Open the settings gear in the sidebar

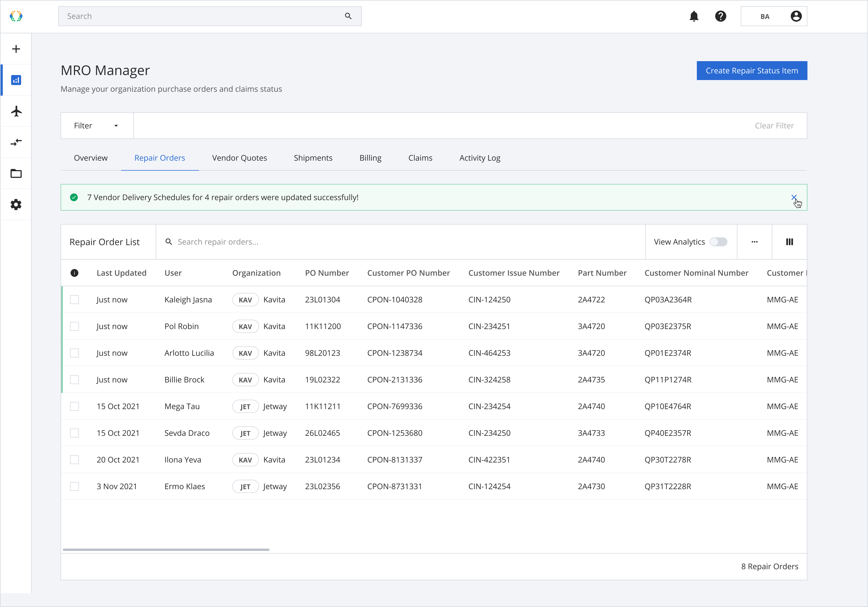pos(16,205)
